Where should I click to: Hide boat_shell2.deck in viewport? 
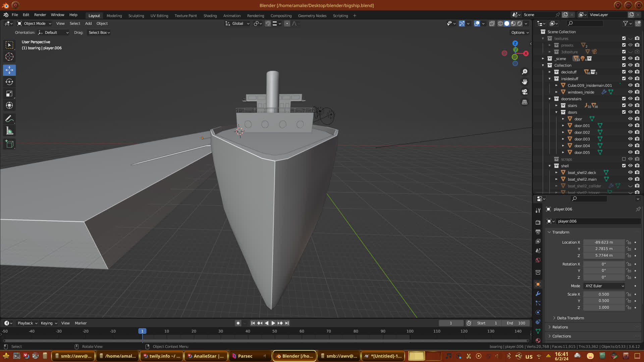click(630, 172)
